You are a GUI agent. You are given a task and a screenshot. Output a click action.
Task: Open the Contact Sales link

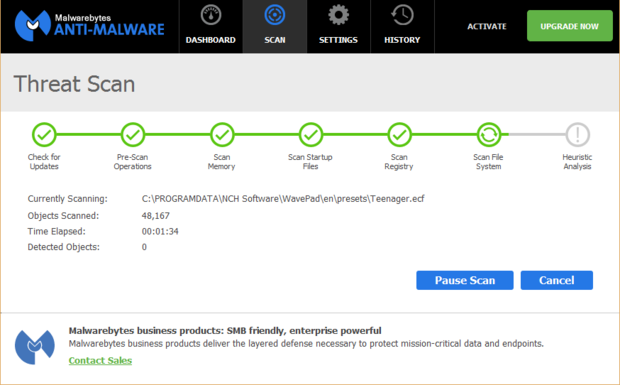100,360
